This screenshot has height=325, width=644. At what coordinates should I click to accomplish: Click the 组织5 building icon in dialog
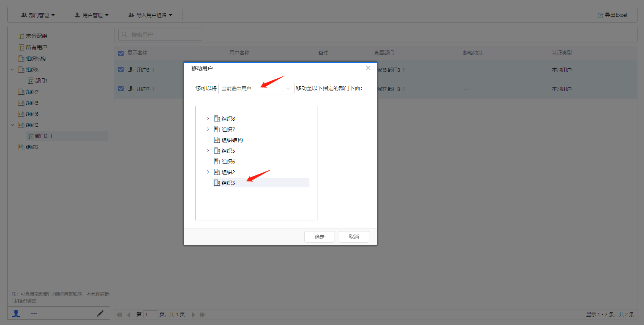pyautogui.click(x=217, y=151)
